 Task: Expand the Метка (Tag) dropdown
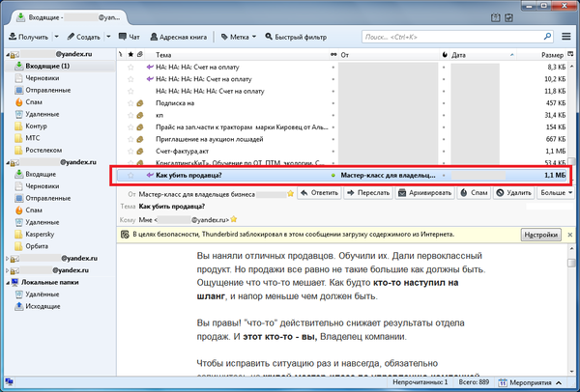point(253,37)
